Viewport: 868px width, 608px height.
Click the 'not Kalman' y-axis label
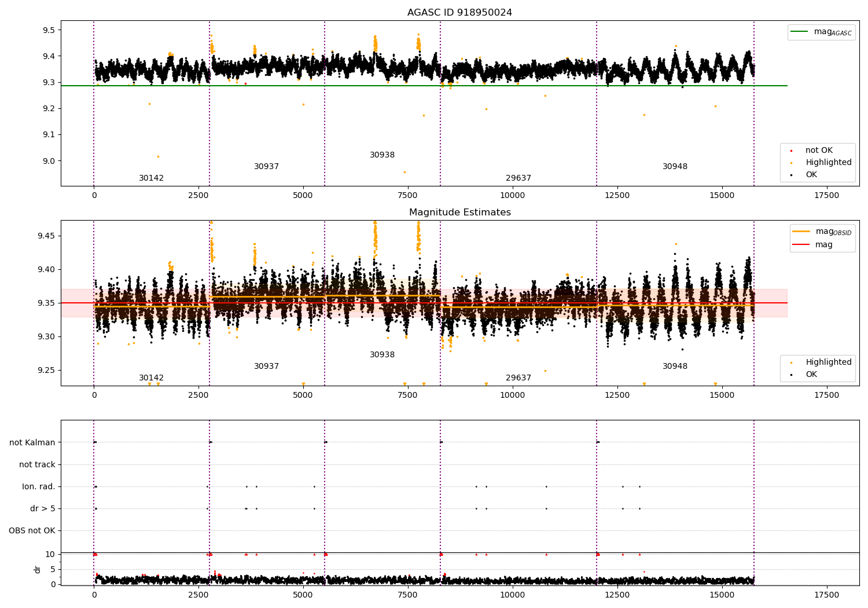(x=32, y=442)
